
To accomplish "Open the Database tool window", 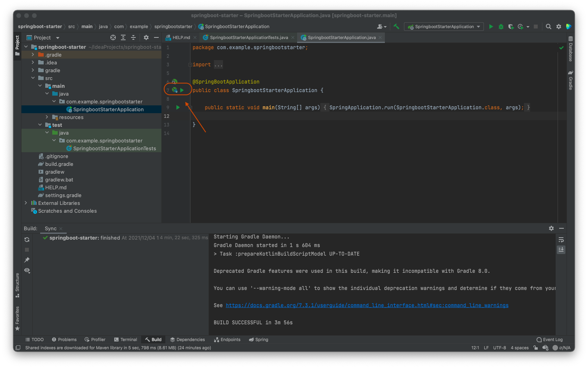I will click(x=570, y=49).
